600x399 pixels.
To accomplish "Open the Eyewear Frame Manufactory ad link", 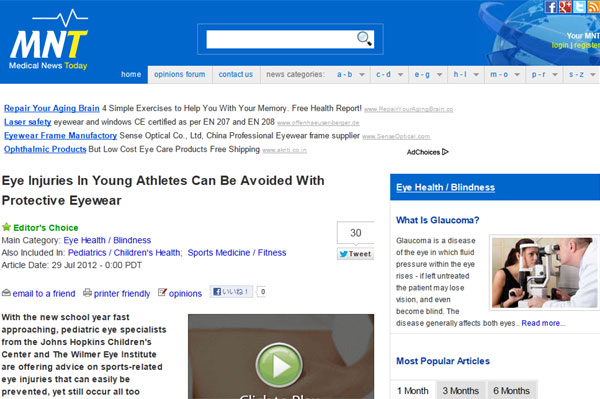I will [x=60, y=135].
